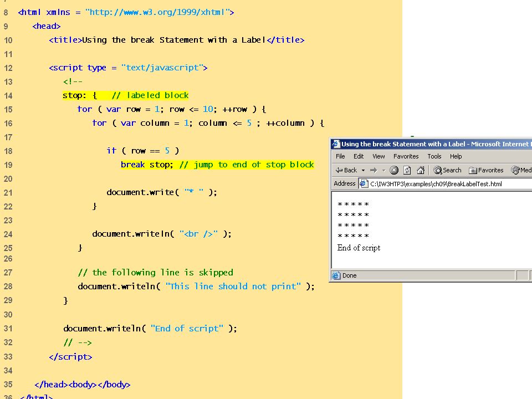Click the "This line should not print" statement
The height and width of the screenshot is (399, 532).
196,287
